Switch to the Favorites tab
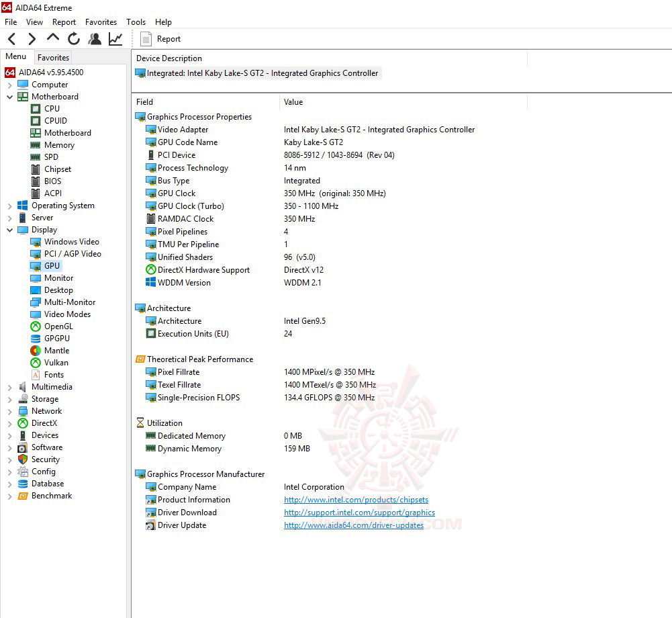This screenshot has height=618, width=672. click(x=53, y=58)
